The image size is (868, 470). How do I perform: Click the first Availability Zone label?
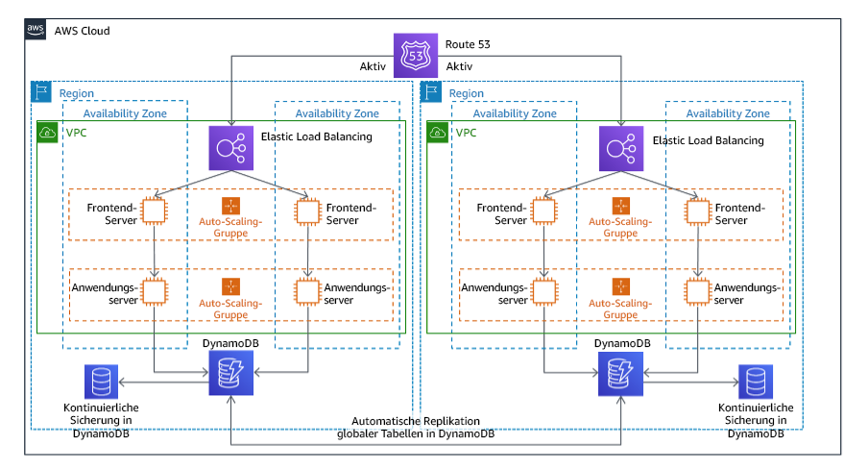125,113
